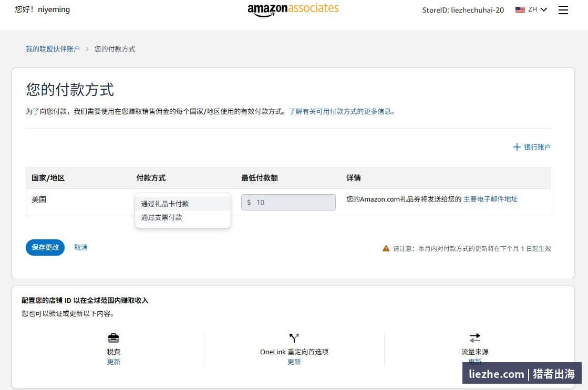Open 主要电子邮件地址 link
The image size is (588, 390).
click(x=490, y=199)
